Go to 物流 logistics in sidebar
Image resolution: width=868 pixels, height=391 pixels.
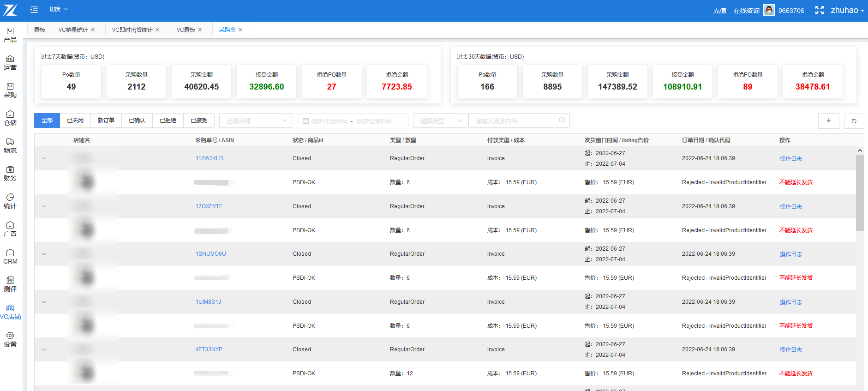point(10,146)
